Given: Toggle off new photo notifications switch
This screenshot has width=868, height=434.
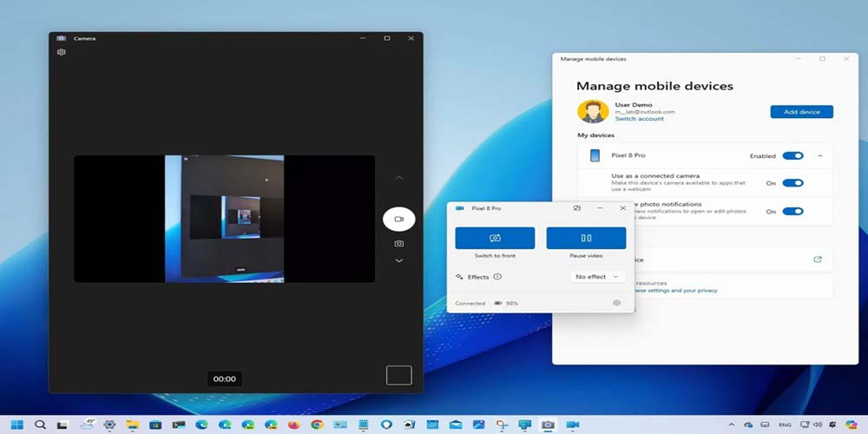Looking at the screenshot, I should click(x=792, y=211).
